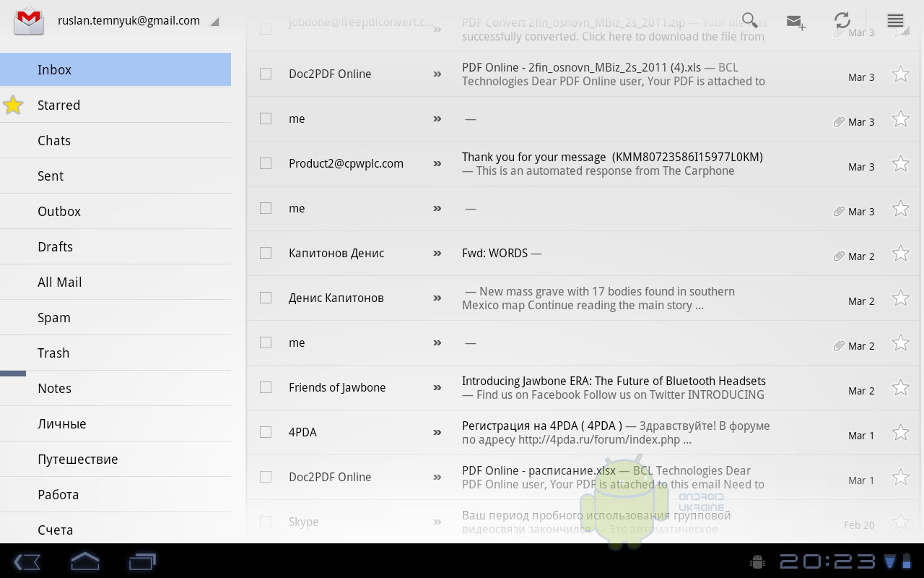
Task: Select checkbox for Doc2PDF Online расписание.xlsx message
Action: tap(266, 477)
